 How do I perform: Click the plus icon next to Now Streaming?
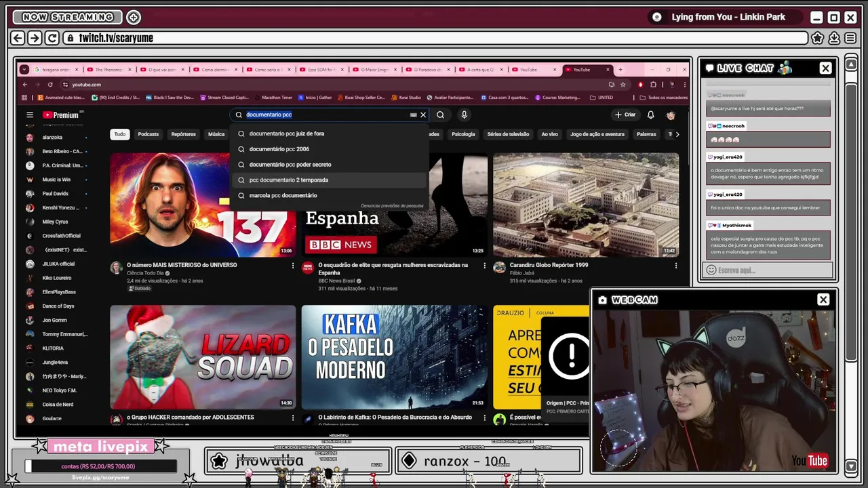click(x=134, y=17)
